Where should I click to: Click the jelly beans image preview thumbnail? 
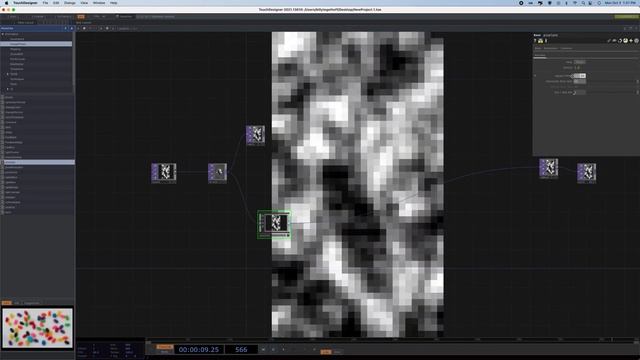(x=38, y=328)
